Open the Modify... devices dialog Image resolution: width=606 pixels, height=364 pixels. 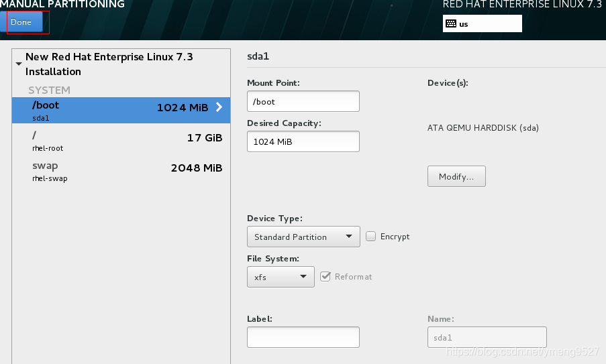pos(456,176)
